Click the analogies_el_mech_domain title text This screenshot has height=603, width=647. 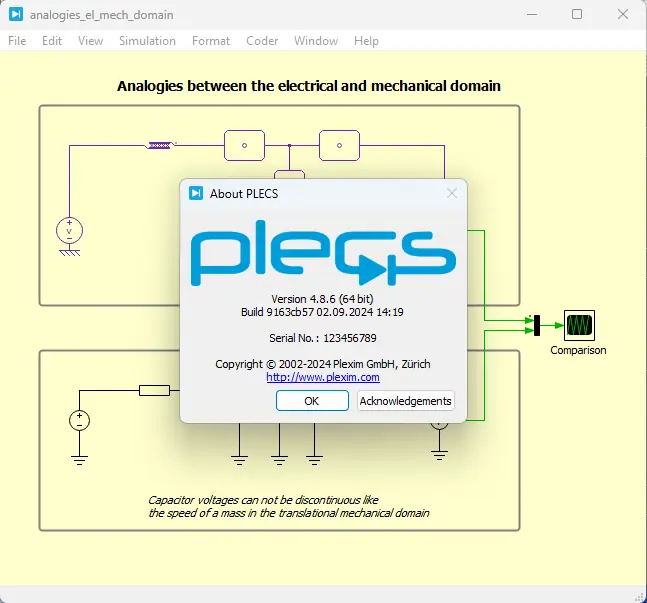(102, 15)
